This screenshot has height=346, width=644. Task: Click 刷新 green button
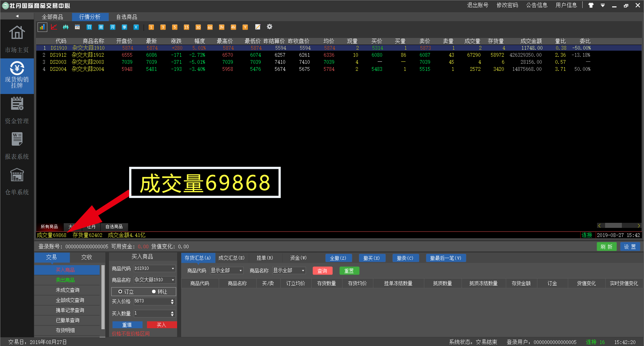click(x=606, y=247)
